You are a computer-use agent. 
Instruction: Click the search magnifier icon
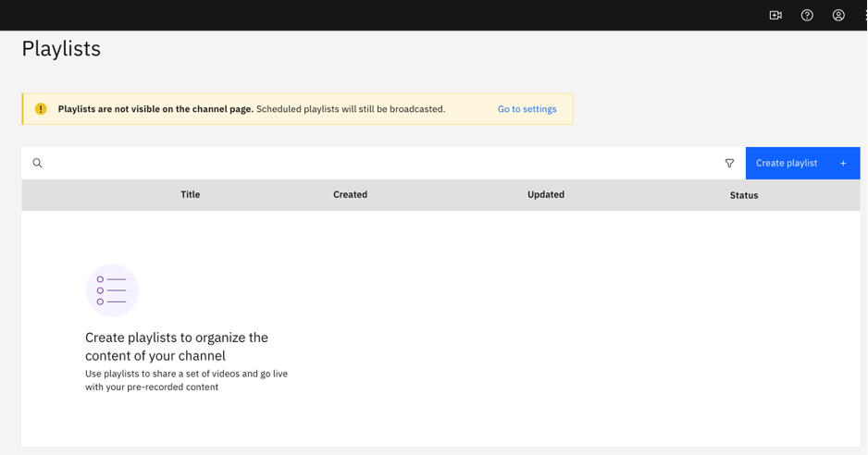coord(37,163)
